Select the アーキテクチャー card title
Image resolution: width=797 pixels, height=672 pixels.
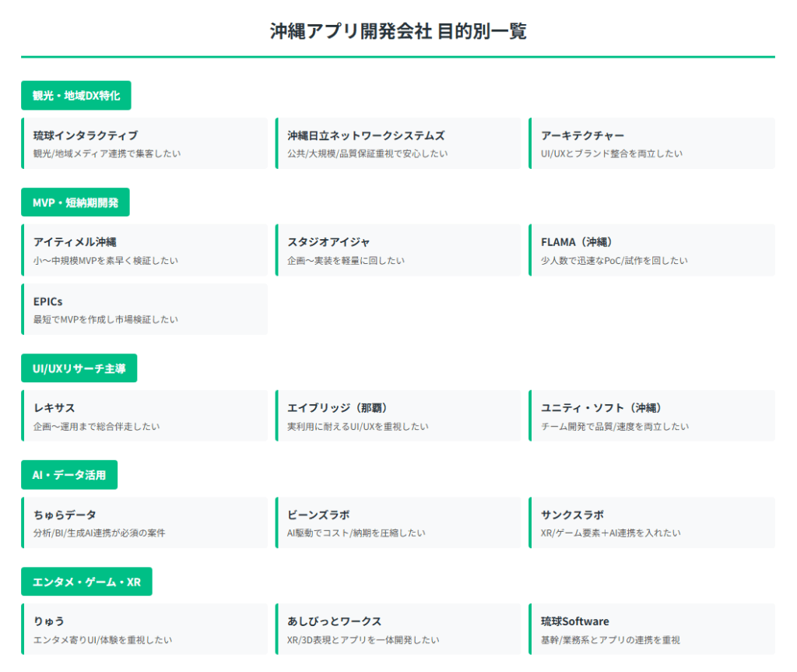coord(582,135)
